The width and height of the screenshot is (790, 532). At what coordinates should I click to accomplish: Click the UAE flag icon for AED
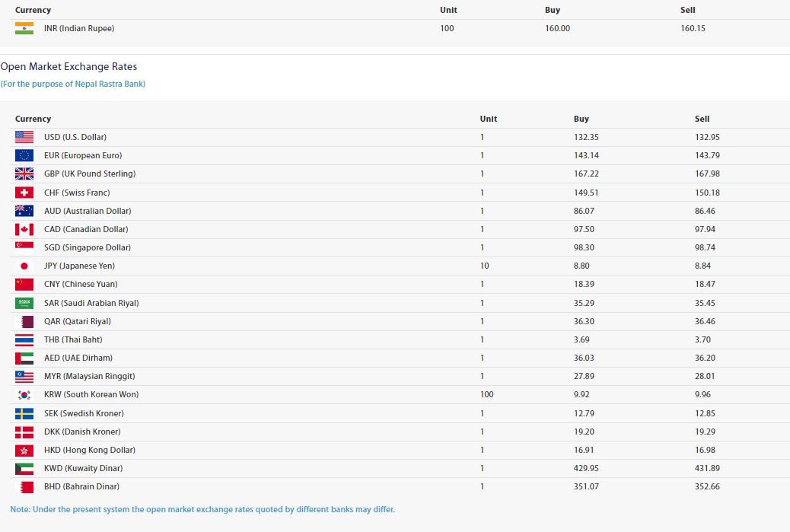24,358
